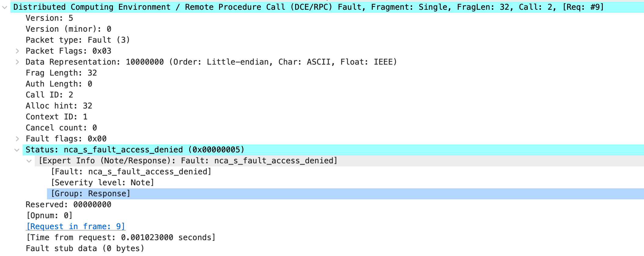Select the Frag Length: 32 field

point(61,73)
